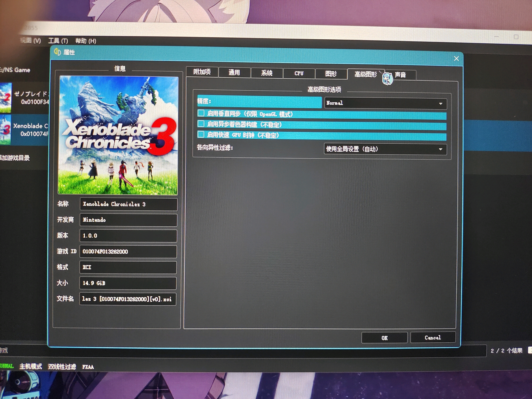Click the 高级图形选项 group heading

click(x=324, y=89)
